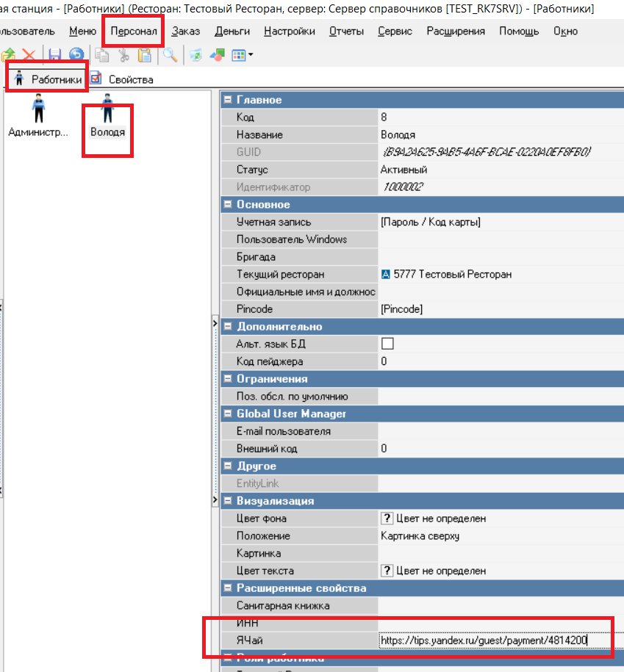Click the blue undo arrow icon
The height and width of the screenshot is (672, 624).
click(x=76, y=55)
